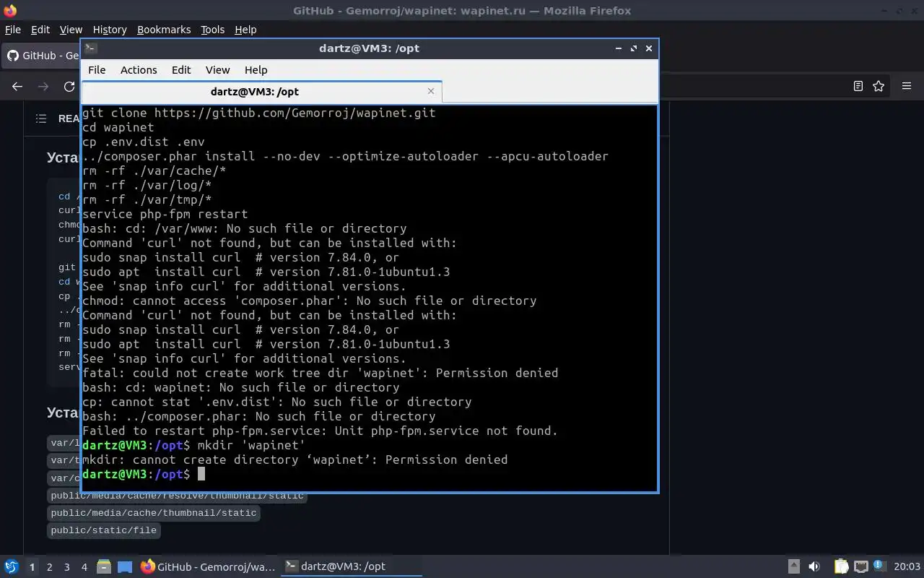Open the Firefox hamburger menu
Image resolution: width=924 pixels, height=578 pixels.
pyautogui.click(x=907, y=86)
